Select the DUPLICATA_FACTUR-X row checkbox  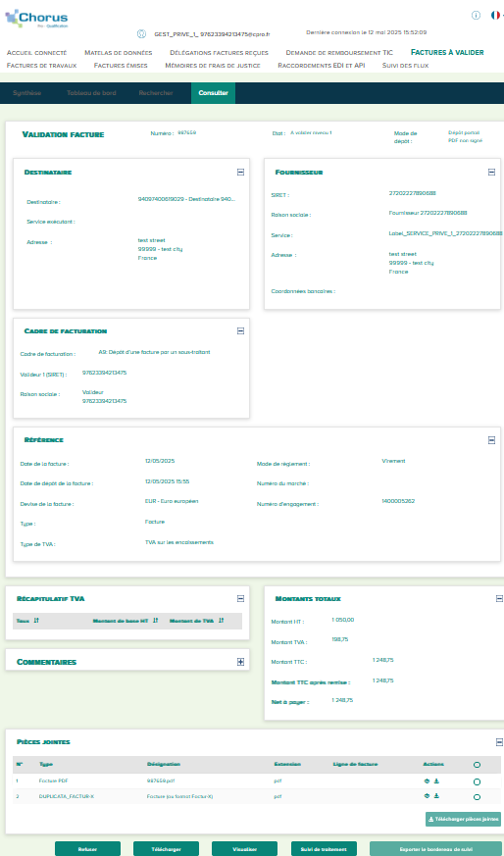click(477, 797)
